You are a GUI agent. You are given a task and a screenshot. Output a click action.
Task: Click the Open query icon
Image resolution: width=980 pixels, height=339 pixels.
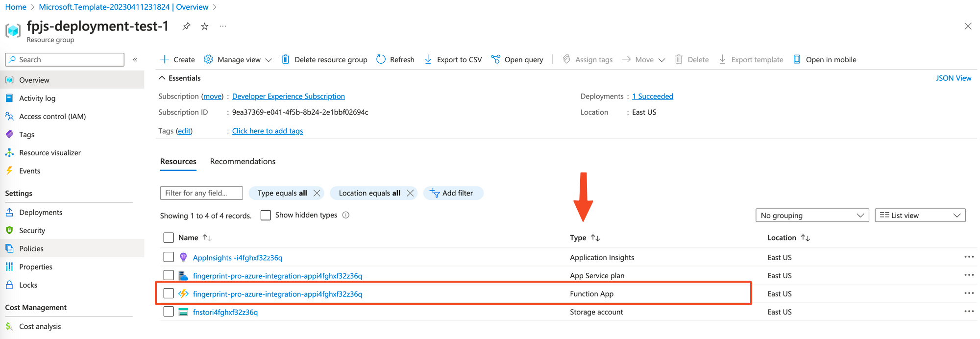coord(495,59)
